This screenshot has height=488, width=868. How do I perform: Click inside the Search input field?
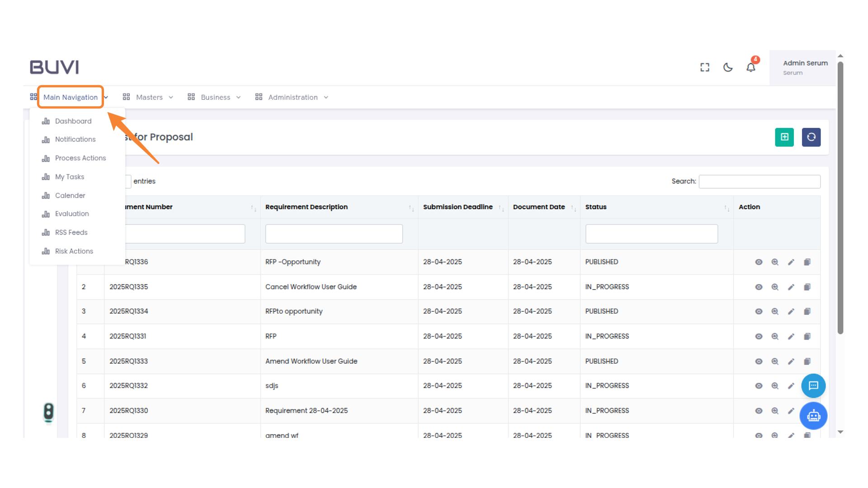tap(759, 181)
